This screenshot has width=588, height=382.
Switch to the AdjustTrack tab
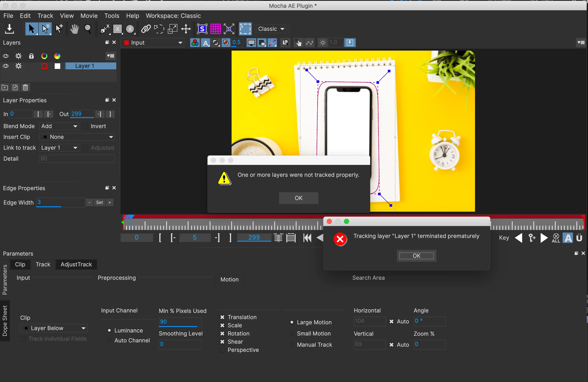pyautogui.click(x=76, y=264)
